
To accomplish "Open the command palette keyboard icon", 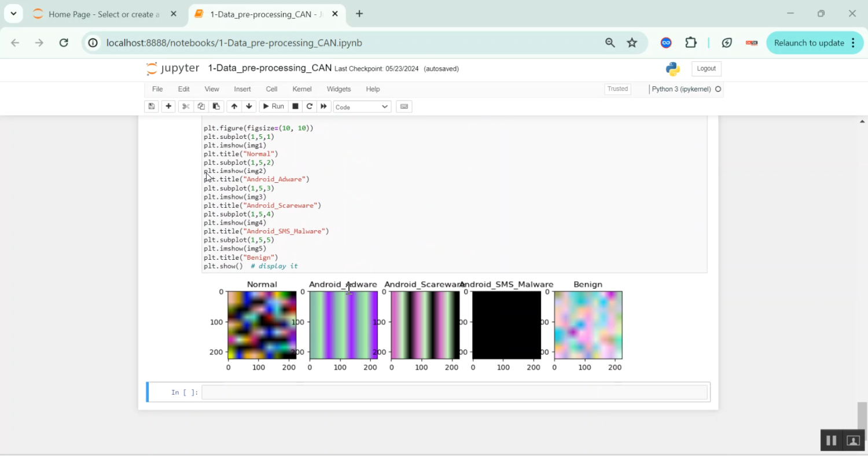I will pyautogui.click(x=404, y=106).
